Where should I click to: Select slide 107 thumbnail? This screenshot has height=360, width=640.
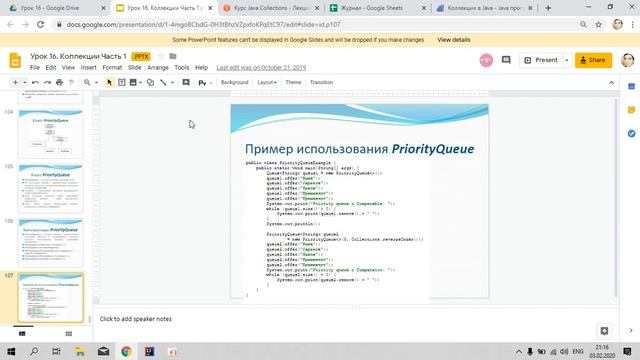[51, 298]
